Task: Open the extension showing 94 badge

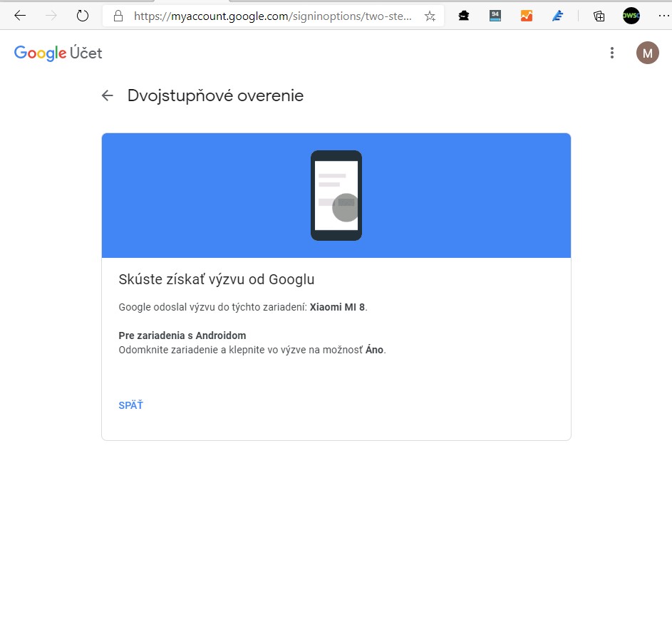Action: pos(495,16)
